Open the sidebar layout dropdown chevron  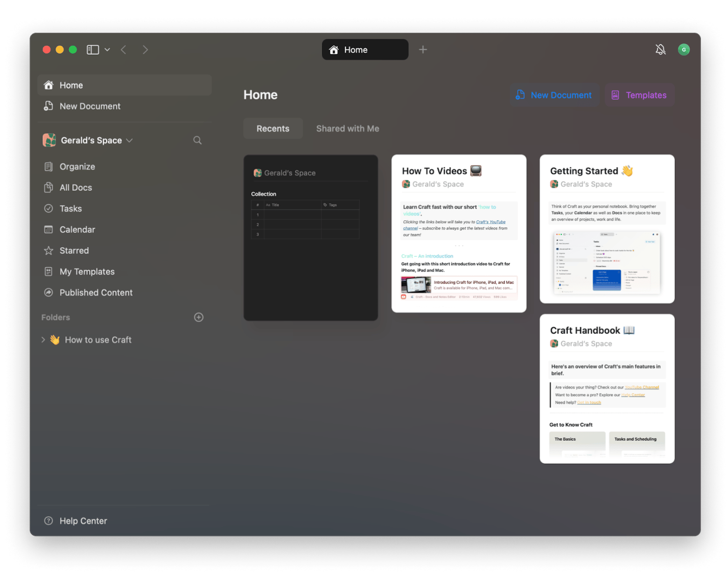107,50
